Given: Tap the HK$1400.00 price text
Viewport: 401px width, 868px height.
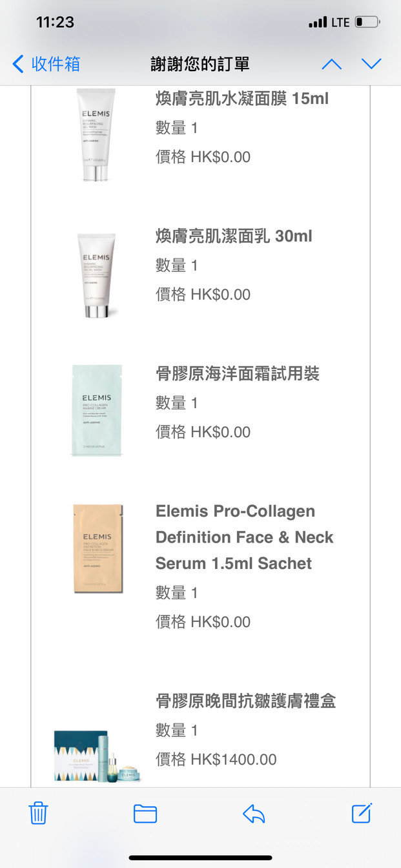Looking at the screenshot, I should [x=234, y=759].
